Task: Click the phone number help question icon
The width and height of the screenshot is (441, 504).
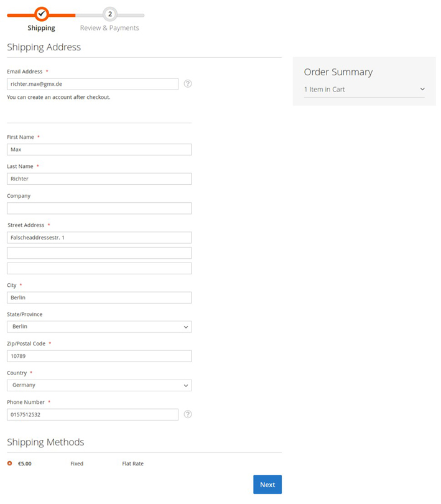Action: coord(188,414)
